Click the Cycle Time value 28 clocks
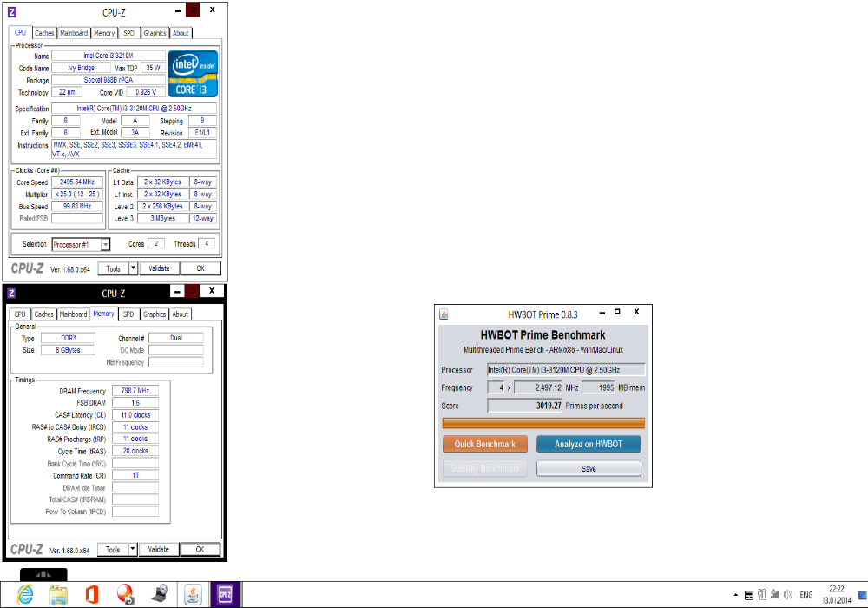Viewport: 868px width, 608px height. 135,451
